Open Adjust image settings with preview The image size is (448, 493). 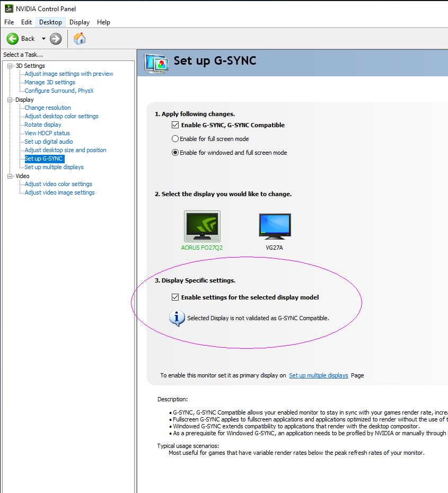pos(69,74)
